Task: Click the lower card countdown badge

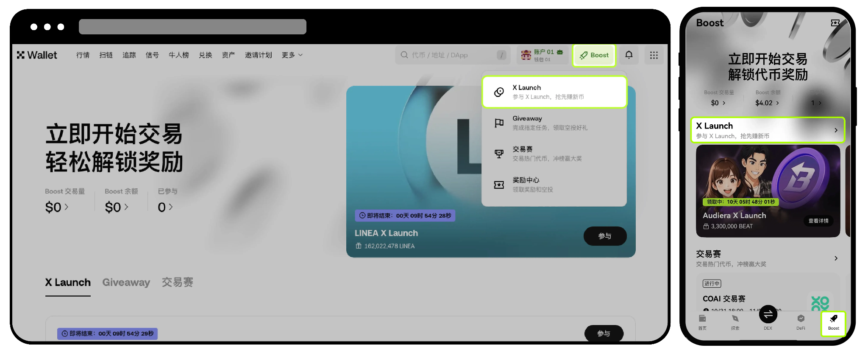Action: click(108, 333)
